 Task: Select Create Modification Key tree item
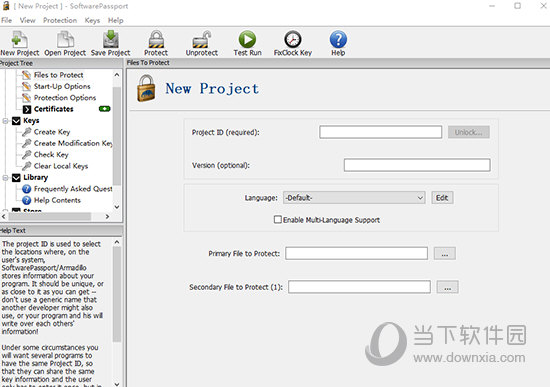[73, 143]
